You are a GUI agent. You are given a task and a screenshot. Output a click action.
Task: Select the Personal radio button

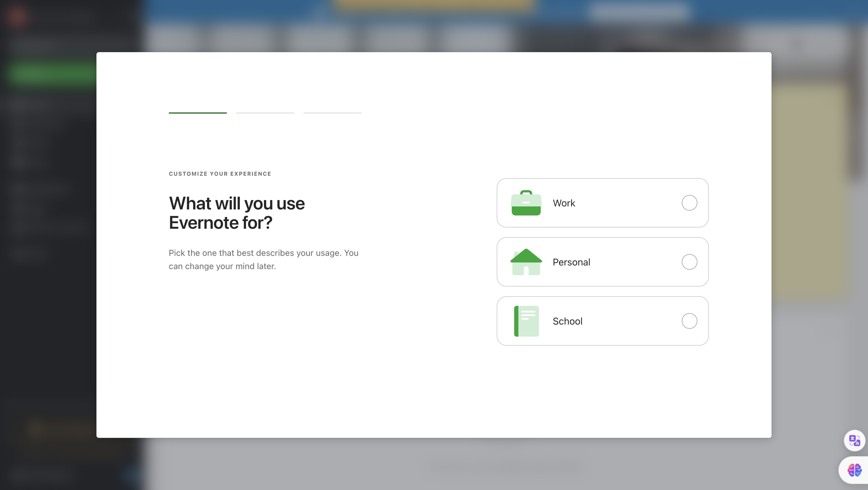(x=689, y=262)
